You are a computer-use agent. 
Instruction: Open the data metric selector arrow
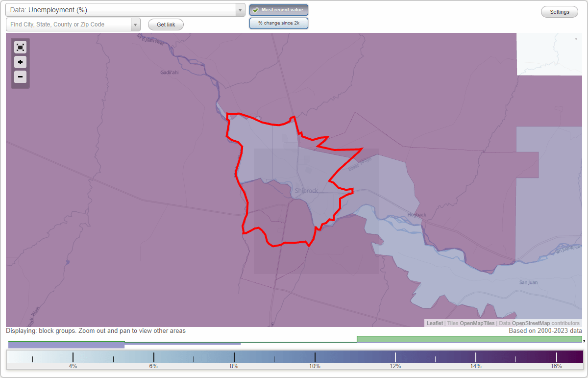pos(240,9)
